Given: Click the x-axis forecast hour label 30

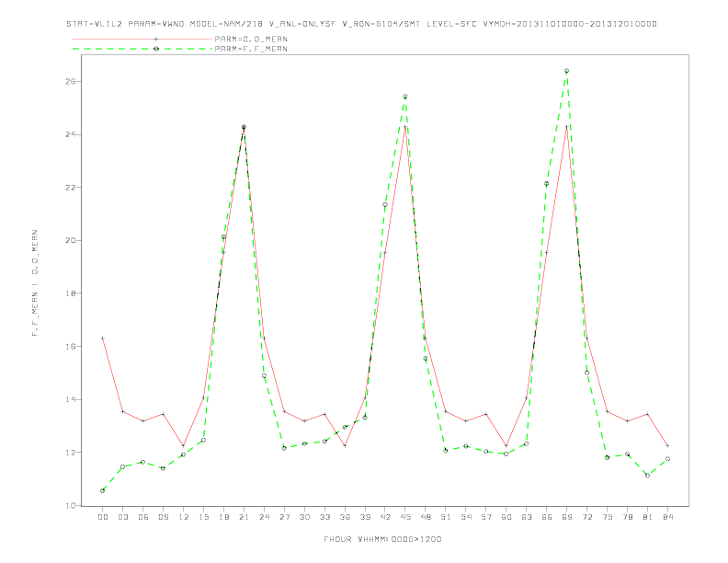Looking at the screenshot, I should click(304, 517).
